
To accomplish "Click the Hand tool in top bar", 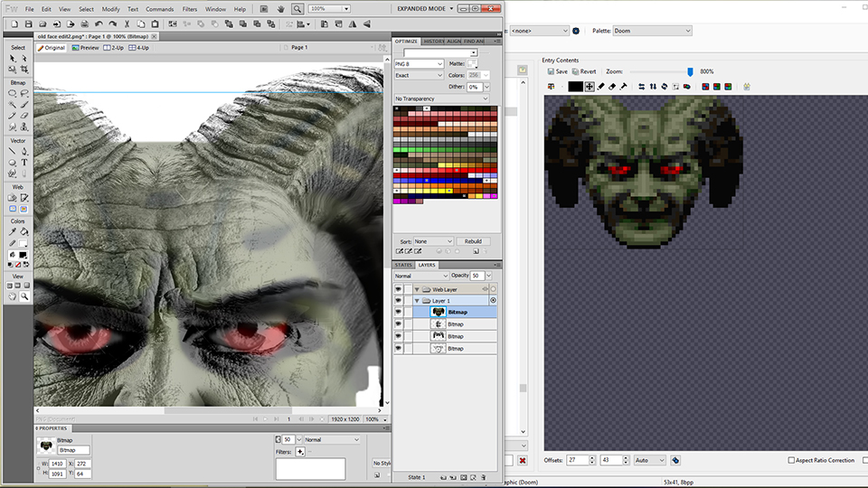I will [281, 8].
